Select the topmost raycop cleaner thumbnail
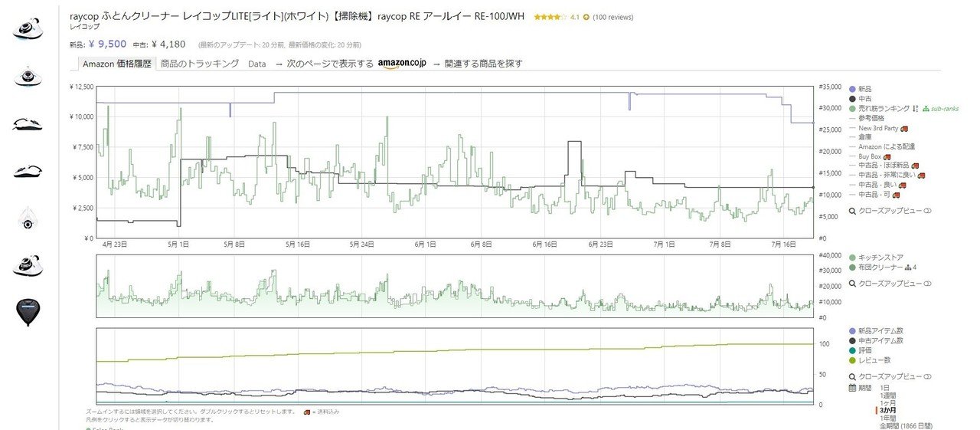 28,30
